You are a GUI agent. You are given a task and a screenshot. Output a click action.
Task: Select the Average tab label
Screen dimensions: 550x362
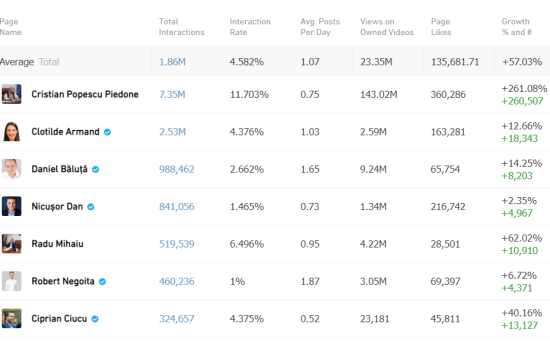pyautogui.click(x=17, y=62)
